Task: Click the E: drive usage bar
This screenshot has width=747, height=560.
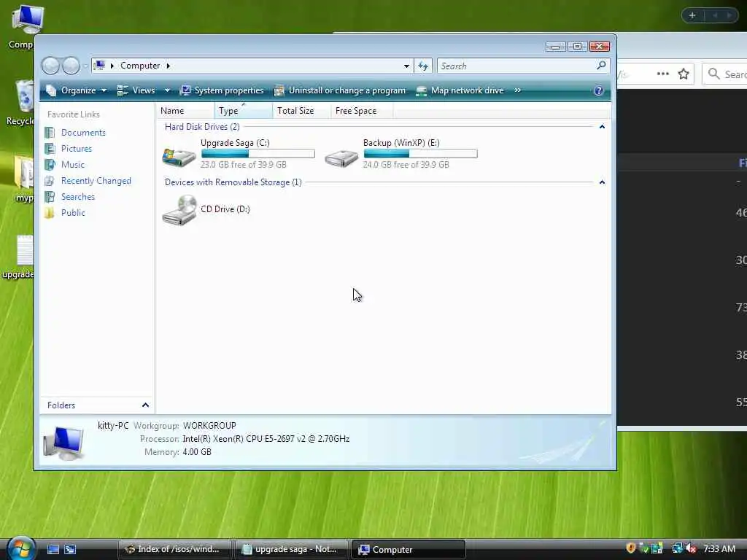Action: 420,153
